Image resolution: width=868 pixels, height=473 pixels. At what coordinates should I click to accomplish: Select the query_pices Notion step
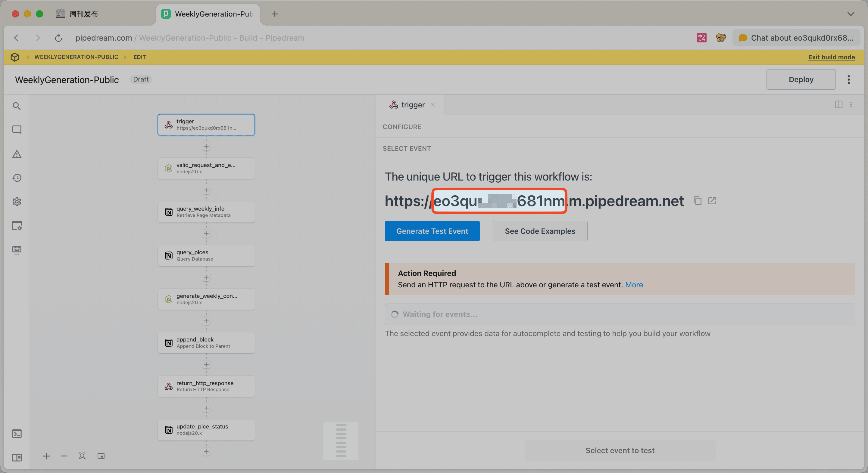[206, 255]
